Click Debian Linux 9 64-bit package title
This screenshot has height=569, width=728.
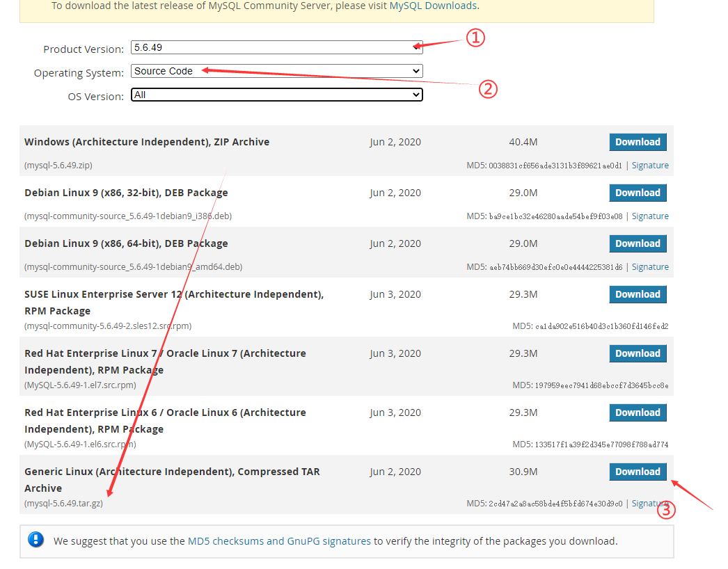click(x=126, y=243)
